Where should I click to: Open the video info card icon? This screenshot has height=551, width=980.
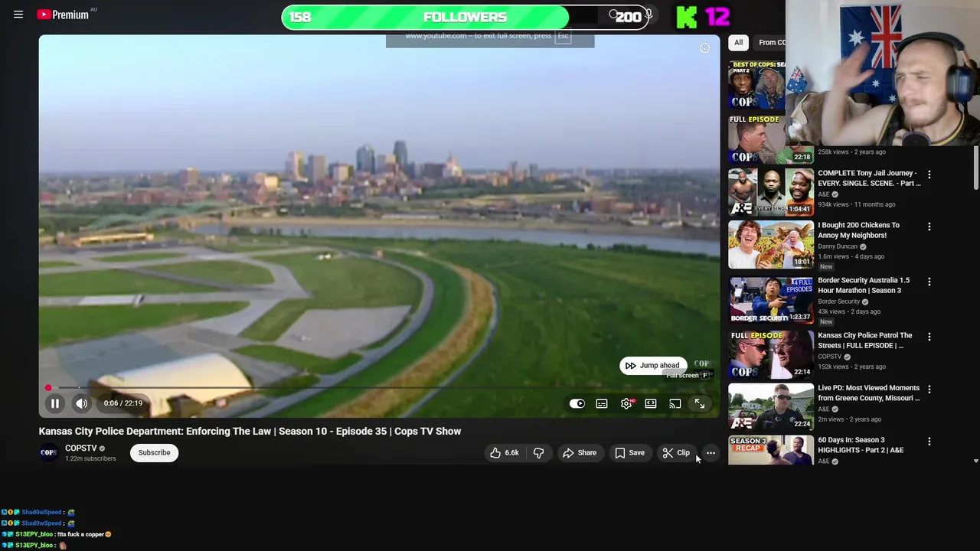704,47
